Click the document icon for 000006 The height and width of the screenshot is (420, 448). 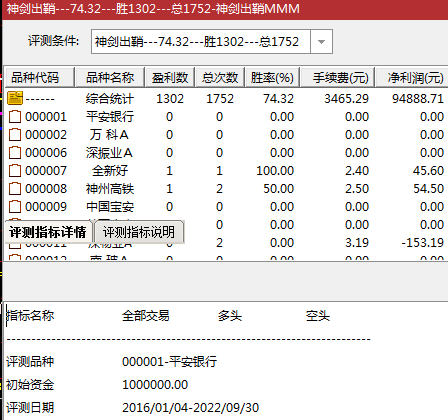(15, 153)
